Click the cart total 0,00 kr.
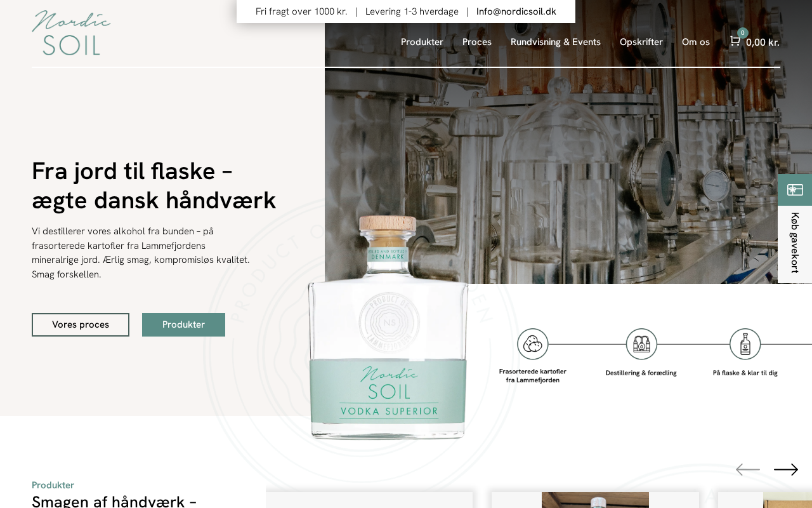 click(763, 43)
